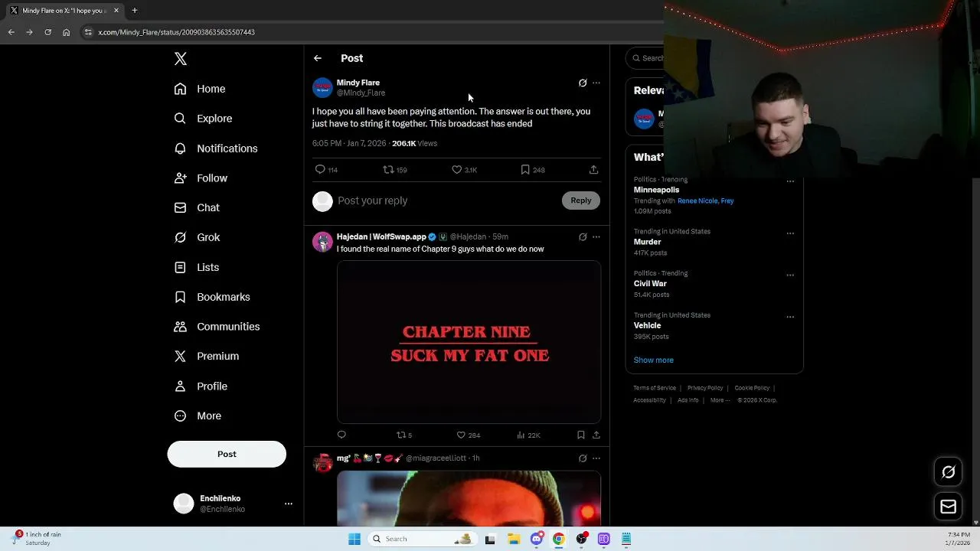Share Hajedan's reply
Viewport: 980px width, 551px height.
pos(596,435)
